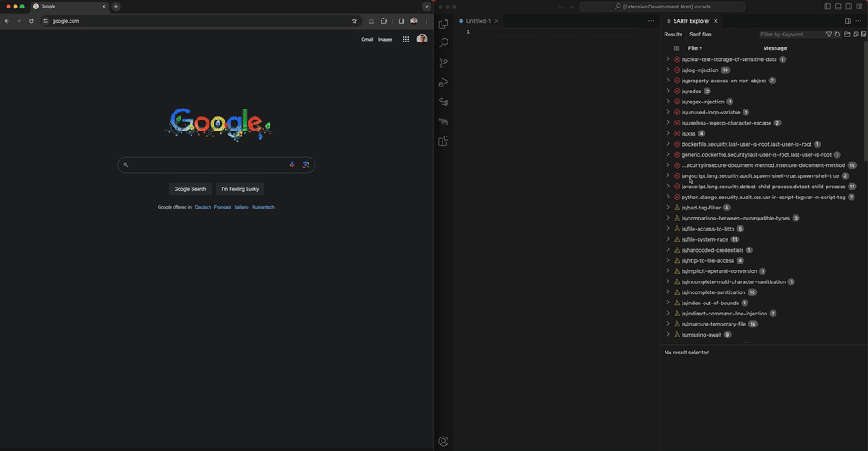Open the Chrome three-dot menu
This screenshot has height=451, width=868.
point(426,21)
